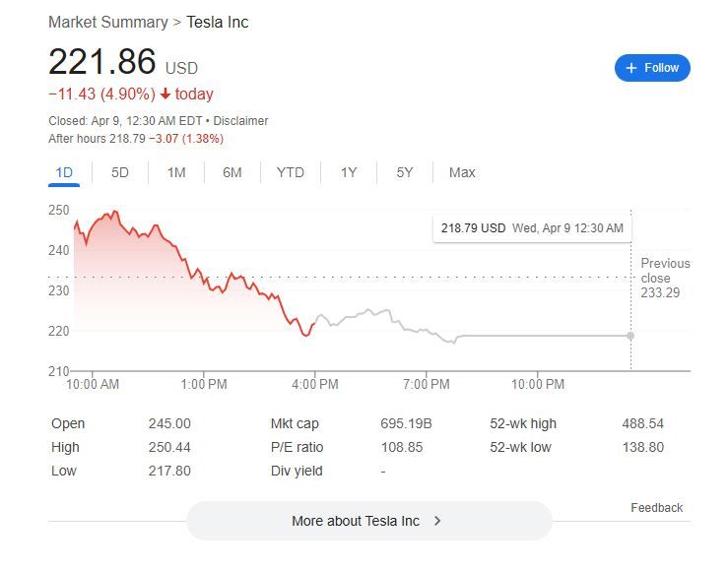Click the gray endpoint dot on the chart line
The image size is (728, 571).
click(x=630, y=336)
